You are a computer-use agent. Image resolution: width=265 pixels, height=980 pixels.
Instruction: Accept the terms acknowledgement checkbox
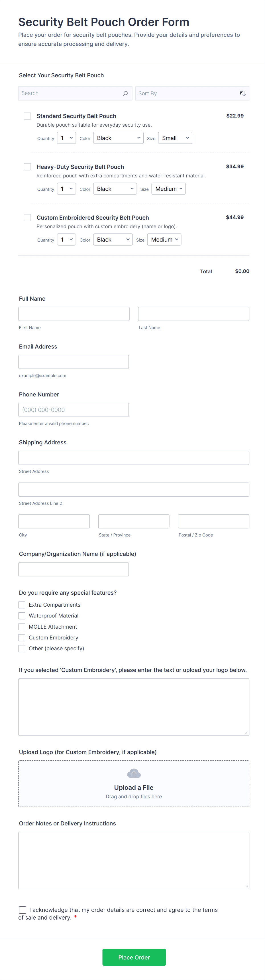coord(23,910)
